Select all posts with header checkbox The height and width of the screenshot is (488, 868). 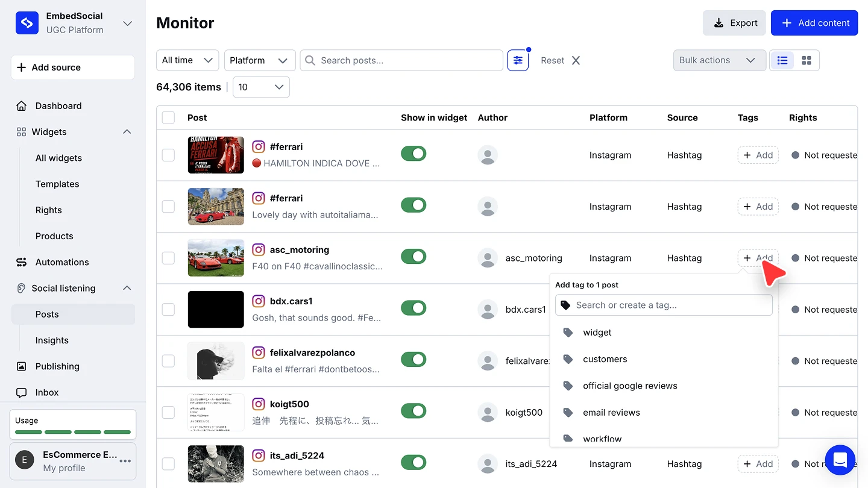tap(168, 117)
